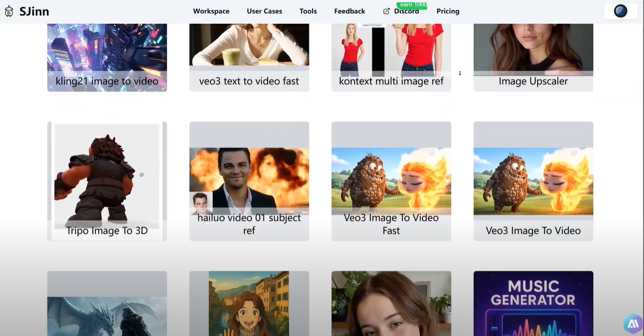Go to the Pricing page
The image size is (644, 336).
pos(448,11)
